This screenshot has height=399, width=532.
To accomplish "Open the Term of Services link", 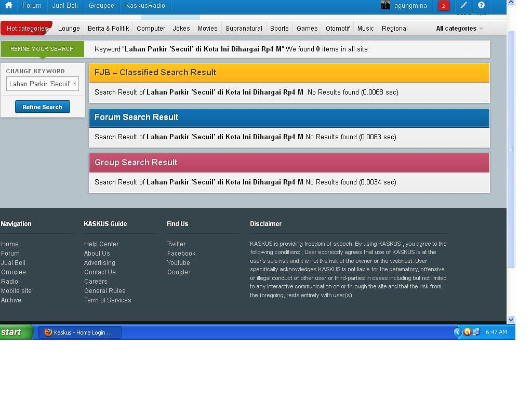I will click(108, 300).
